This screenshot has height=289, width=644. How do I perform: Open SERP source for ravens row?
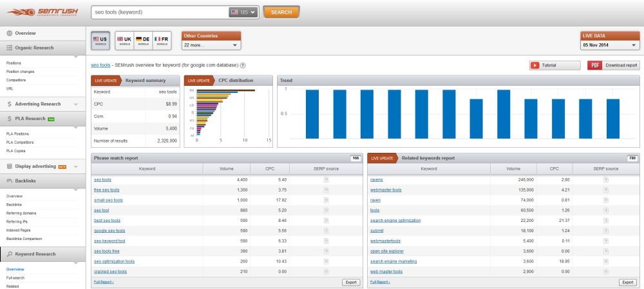click(x=606, y=180)
